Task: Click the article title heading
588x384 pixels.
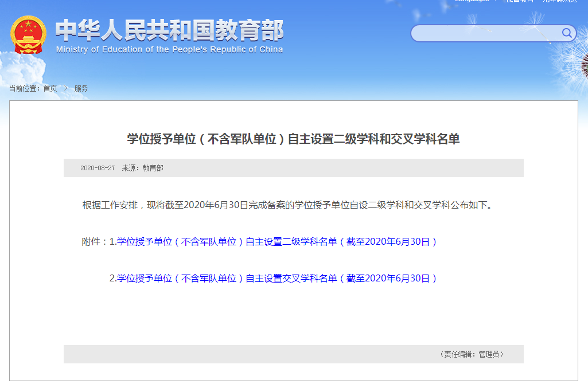Action: 293,139
